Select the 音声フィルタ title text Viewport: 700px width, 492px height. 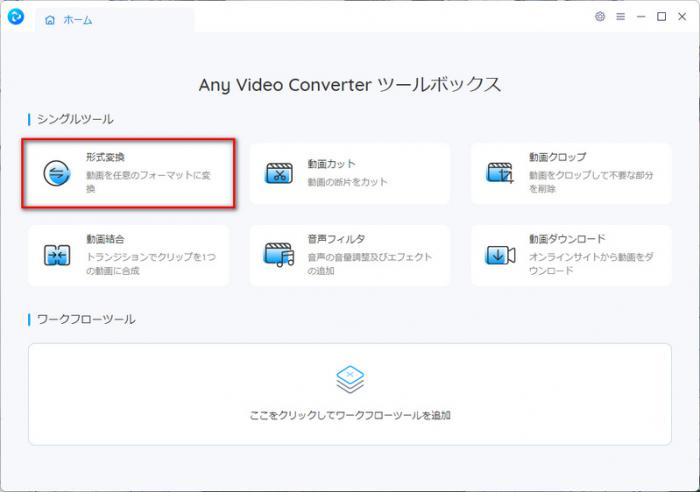[336, 239]
